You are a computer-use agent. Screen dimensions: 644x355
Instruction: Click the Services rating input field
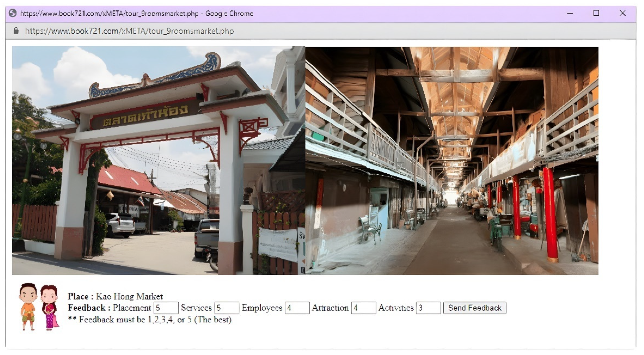coord(226,308)
